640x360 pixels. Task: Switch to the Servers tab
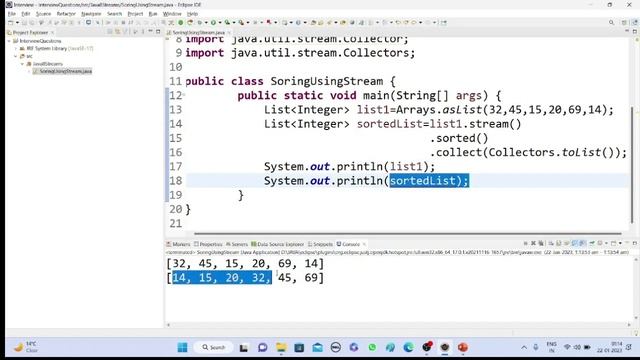click(237, 244)
